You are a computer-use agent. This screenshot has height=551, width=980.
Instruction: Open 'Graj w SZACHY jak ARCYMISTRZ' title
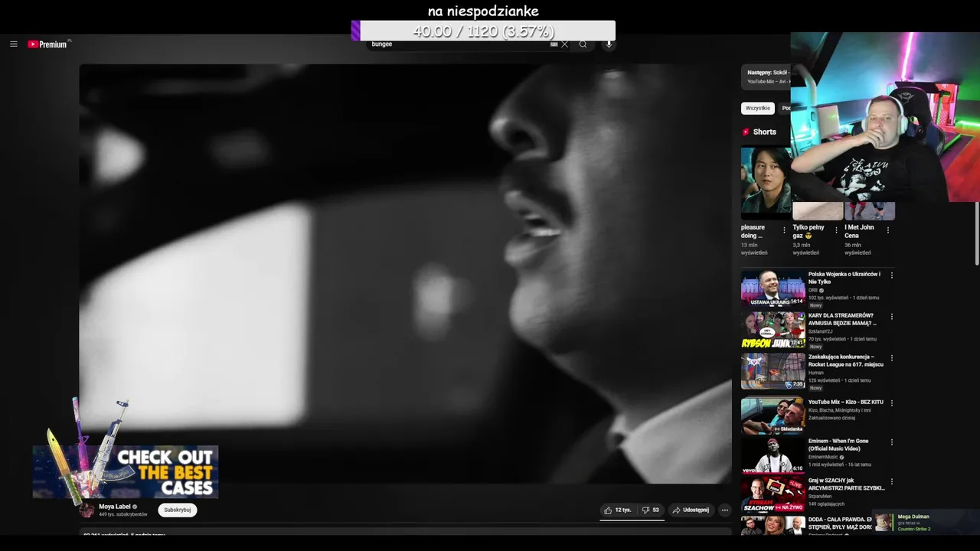(x=846, y=484)
